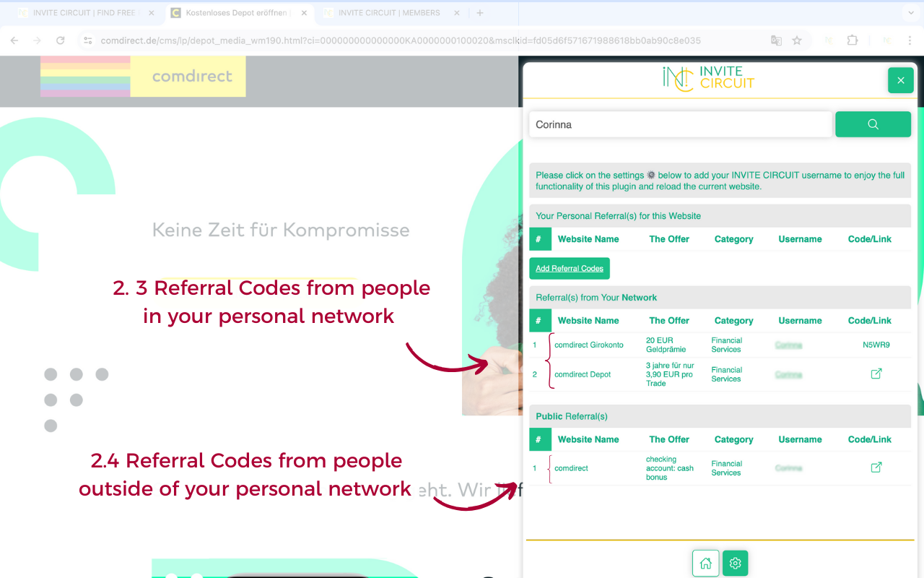Screen dimensions: 924x578
Task: Click public referral website name comdirect
Action: 571,468
